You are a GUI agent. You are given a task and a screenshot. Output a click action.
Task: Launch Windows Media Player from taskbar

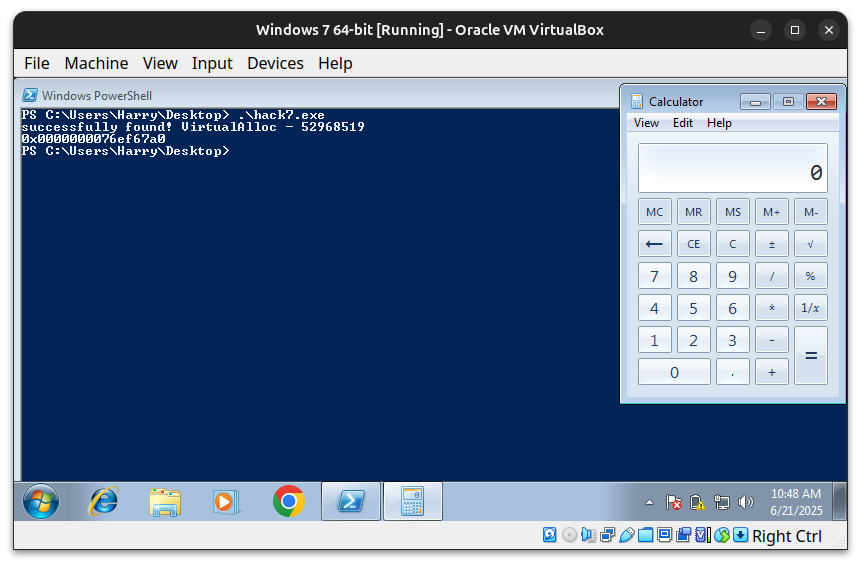pyautogui.click(x=226, y=502)
